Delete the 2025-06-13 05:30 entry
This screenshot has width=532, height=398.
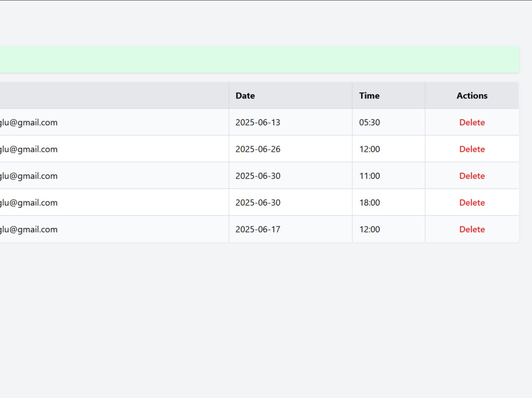point(471,122)
